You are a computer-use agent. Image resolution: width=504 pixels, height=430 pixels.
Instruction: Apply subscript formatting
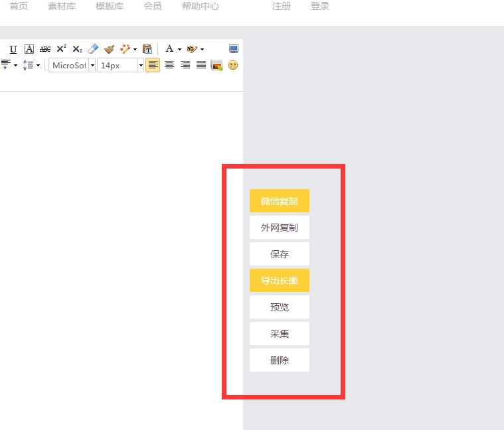click(x=77, y=49)
